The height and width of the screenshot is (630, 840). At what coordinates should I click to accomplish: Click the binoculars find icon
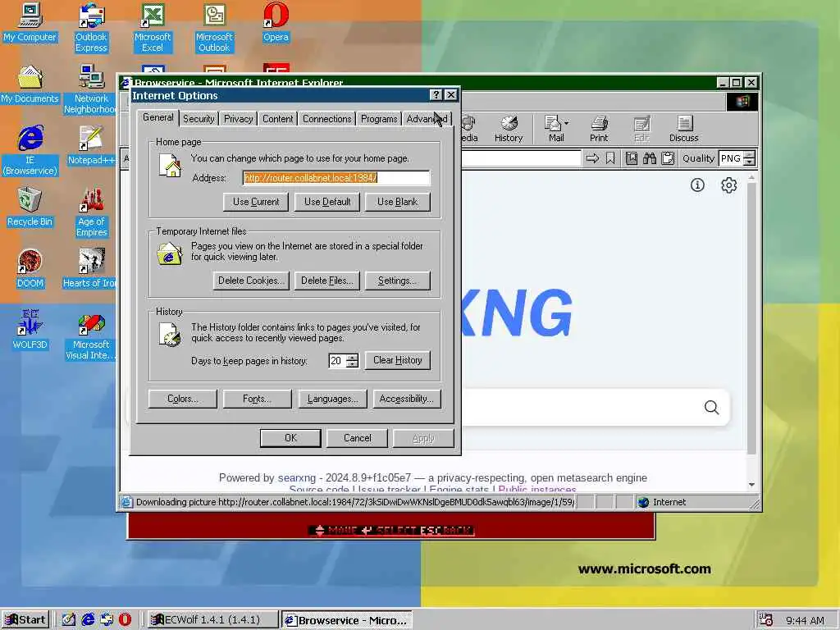[x=650, y=158]
